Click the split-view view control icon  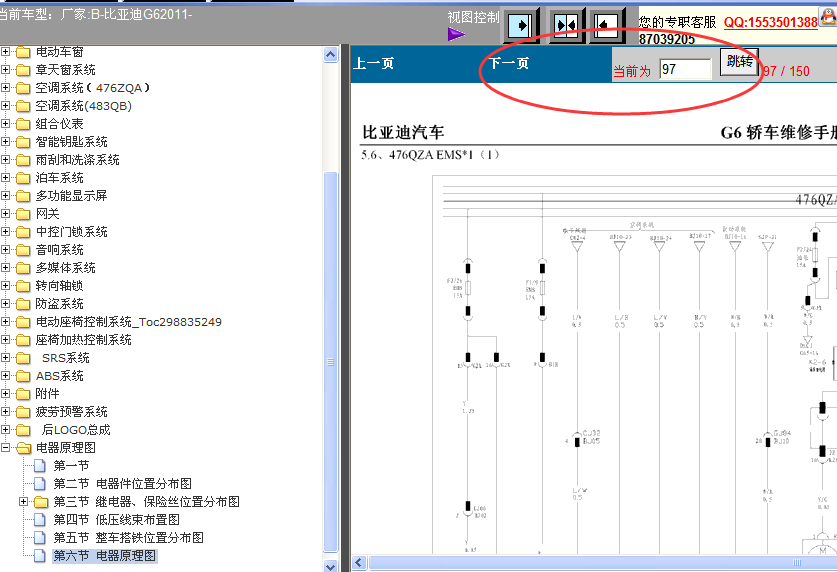click(566, 25)
